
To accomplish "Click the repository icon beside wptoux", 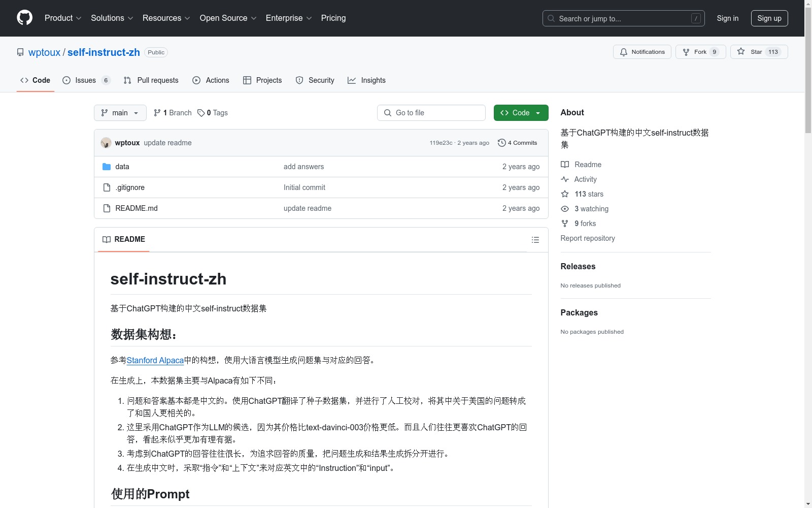I will point(20,52).
